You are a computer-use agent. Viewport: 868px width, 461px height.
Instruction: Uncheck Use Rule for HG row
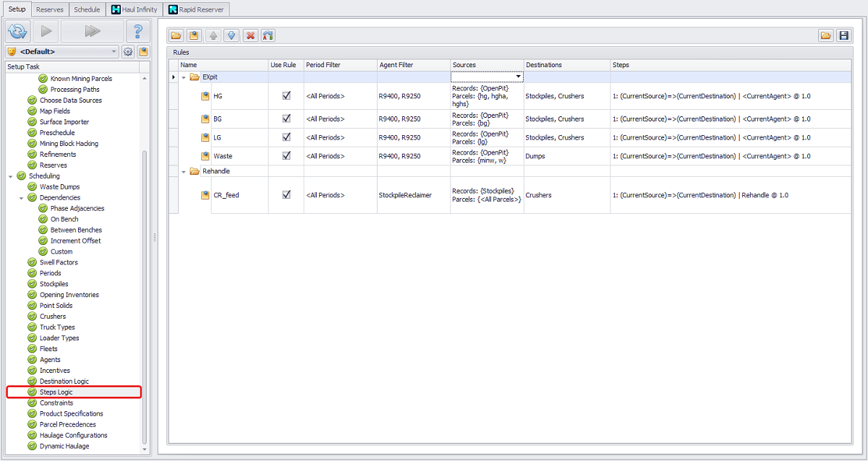[x=286, y=95]
